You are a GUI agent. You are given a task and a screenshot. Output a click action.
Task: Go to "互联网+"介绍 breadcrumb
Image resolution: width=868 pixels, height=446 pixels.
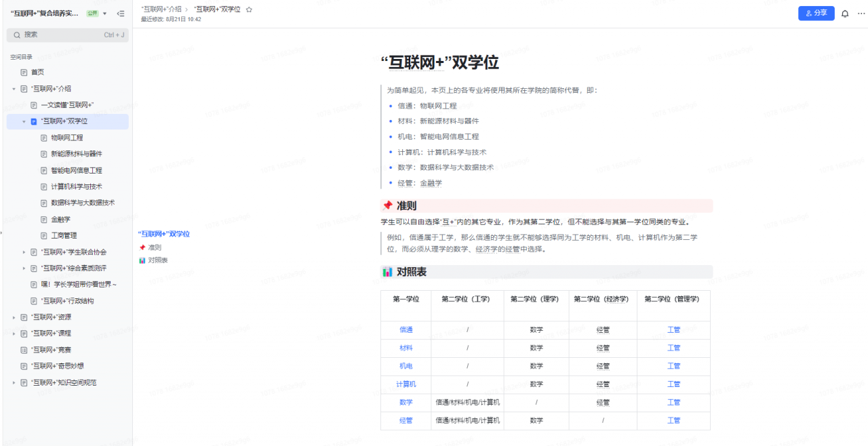click(161, 9)
